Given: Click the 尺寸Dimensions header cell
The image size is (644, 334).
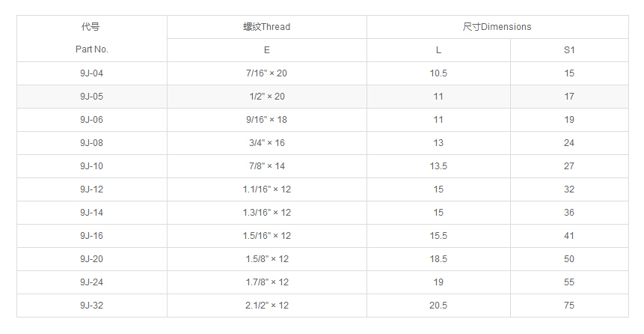Looking at the screenshot, I should [x=497, y=27].
